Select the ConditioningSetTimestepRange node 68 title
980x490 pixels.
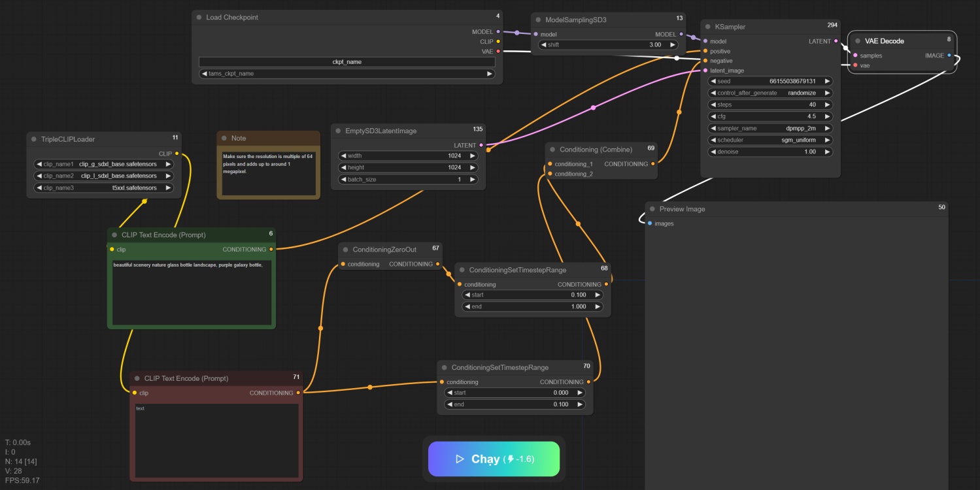[518, 270]
